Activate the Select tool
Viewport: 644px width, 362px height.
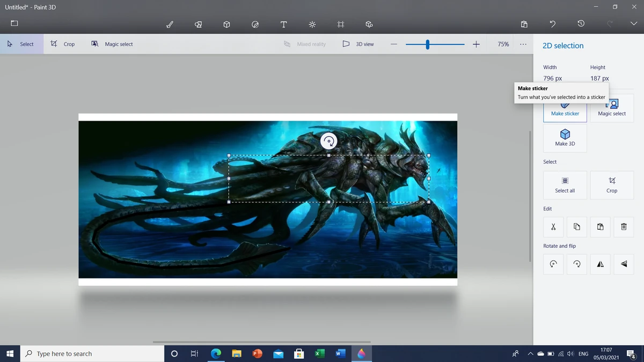pyautogui.click(x=21, y=44)
